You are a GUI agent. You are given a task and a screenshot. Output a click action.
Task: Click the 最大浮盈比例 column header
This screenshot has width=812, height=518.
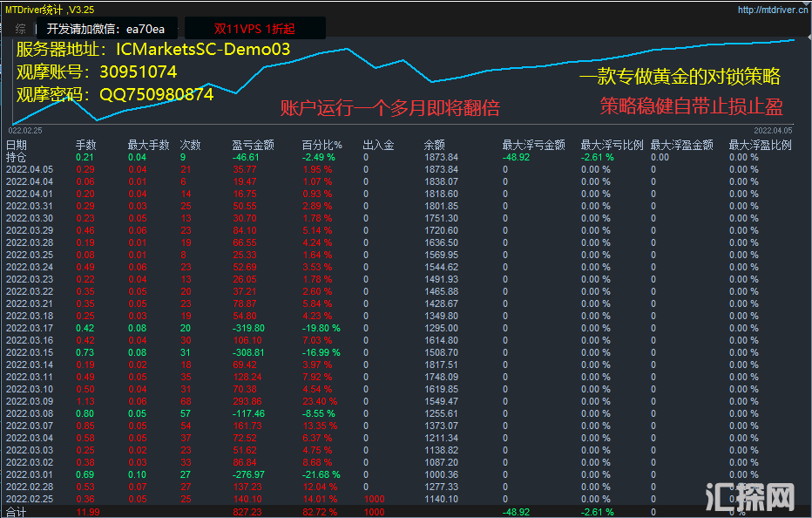(761, 145)
